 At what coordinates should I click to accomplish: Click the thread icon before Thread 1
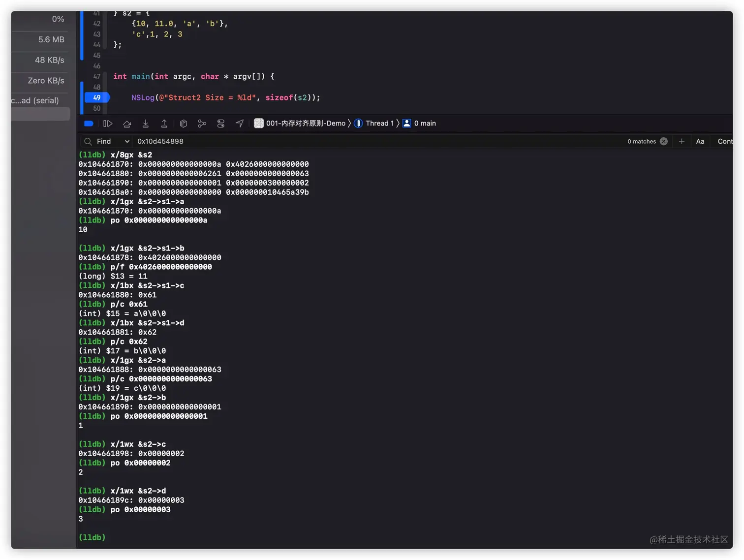(358, 124)
